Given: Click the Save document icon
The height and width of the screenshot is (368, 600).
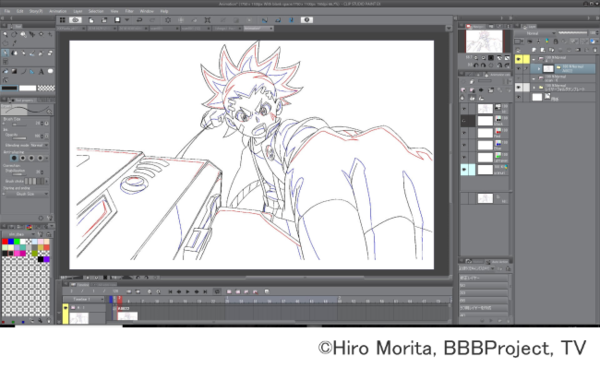Looking at the screenshot, I should click(x=117, y=20).
